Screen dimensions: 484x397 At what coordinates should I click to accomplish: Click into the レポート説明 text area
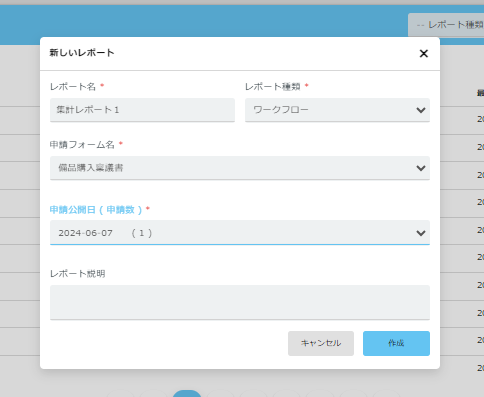coord(240,302)
